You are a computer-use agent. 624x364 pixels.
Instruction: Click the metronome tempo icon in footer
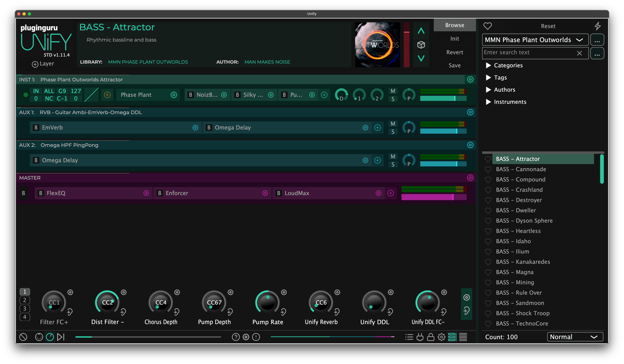coord(50,337)
